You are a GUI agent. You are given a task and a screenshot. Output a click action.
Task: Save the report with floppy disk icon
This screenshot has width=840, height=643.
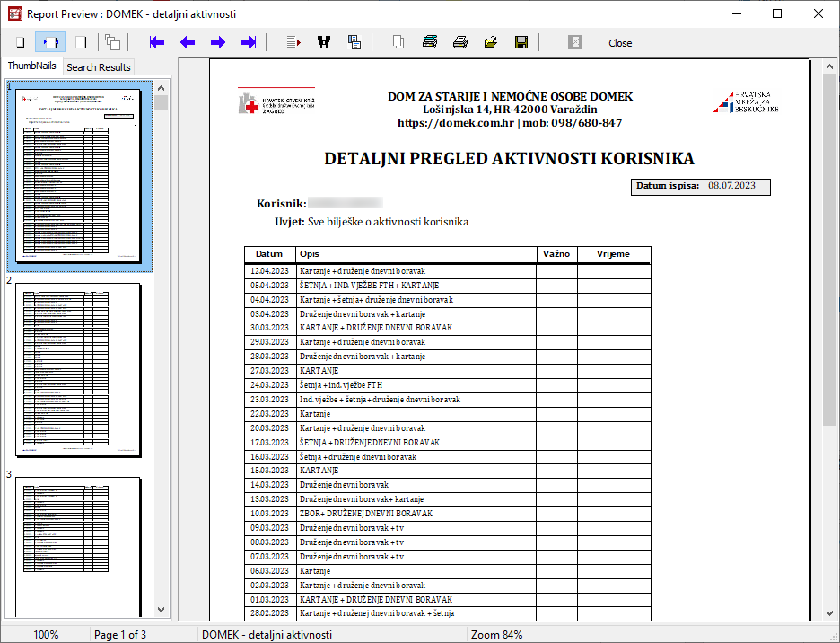pyautogui.click(x=521, y=42)
